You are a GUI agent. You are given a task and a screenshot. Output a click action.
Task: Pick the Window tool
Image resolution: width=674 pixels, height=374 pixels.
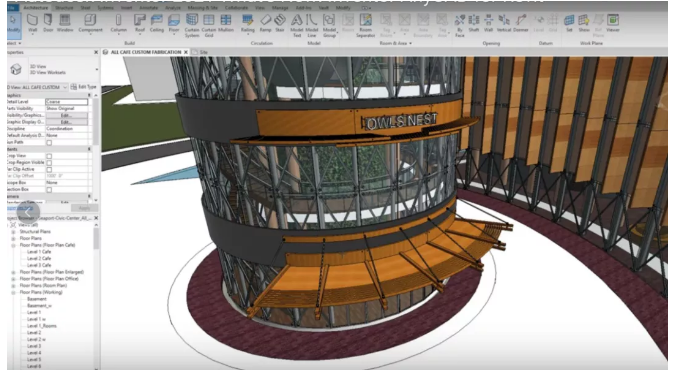point(65,24)
